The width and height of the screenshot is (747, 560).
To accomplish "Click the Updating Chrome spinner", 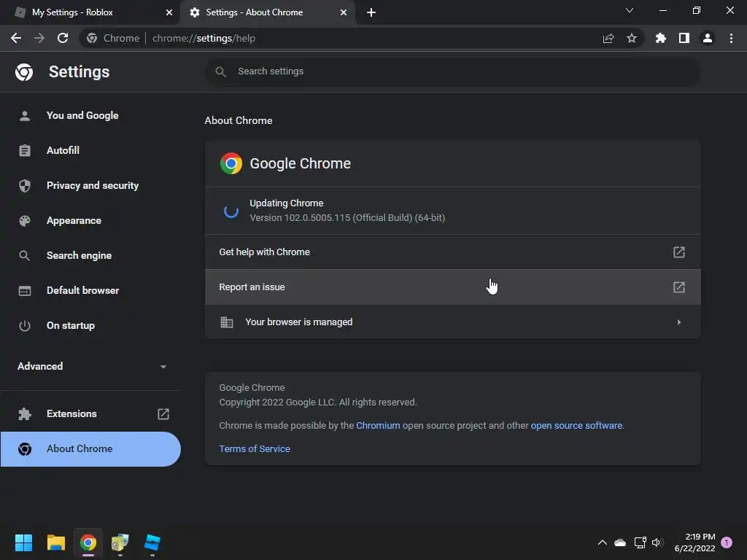I will click(231, 211).
